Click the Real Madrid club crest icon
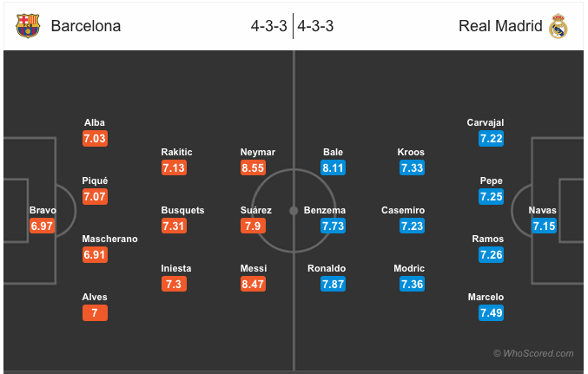The image size is (588, 374). tap(558, 26)
